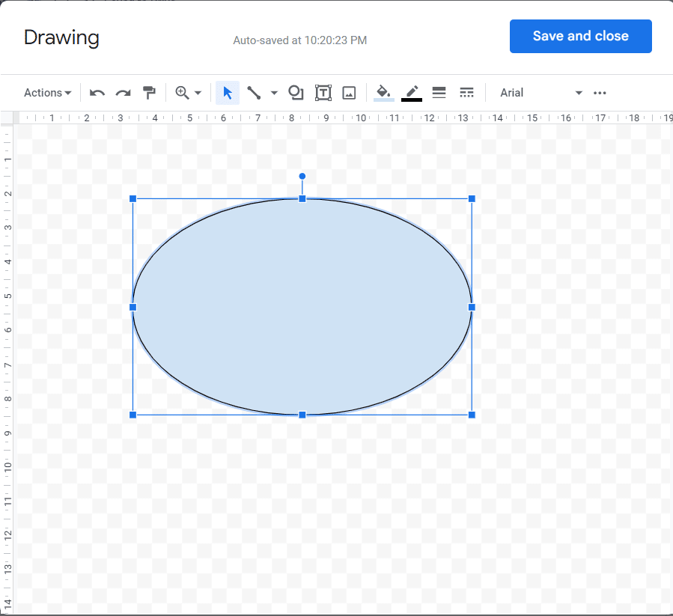
Task: Click the bottom-right resize handle of ellipse
Action: 472,415
